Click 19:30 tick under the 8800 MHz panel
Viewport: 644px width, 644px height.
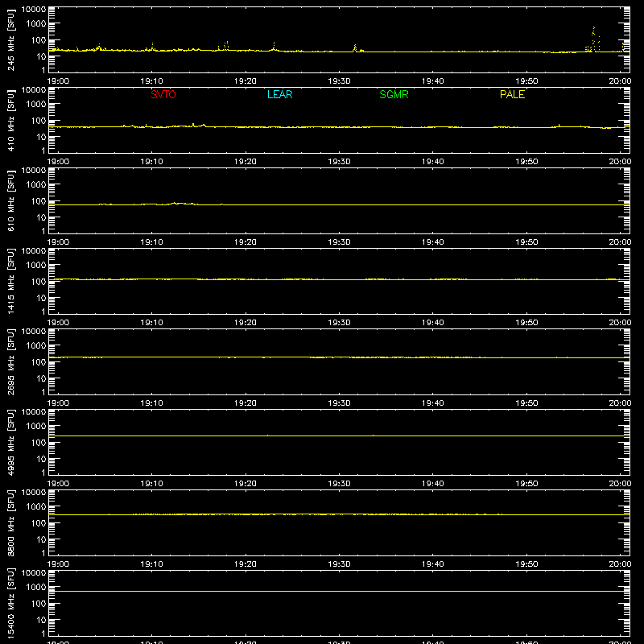point(339,564)
